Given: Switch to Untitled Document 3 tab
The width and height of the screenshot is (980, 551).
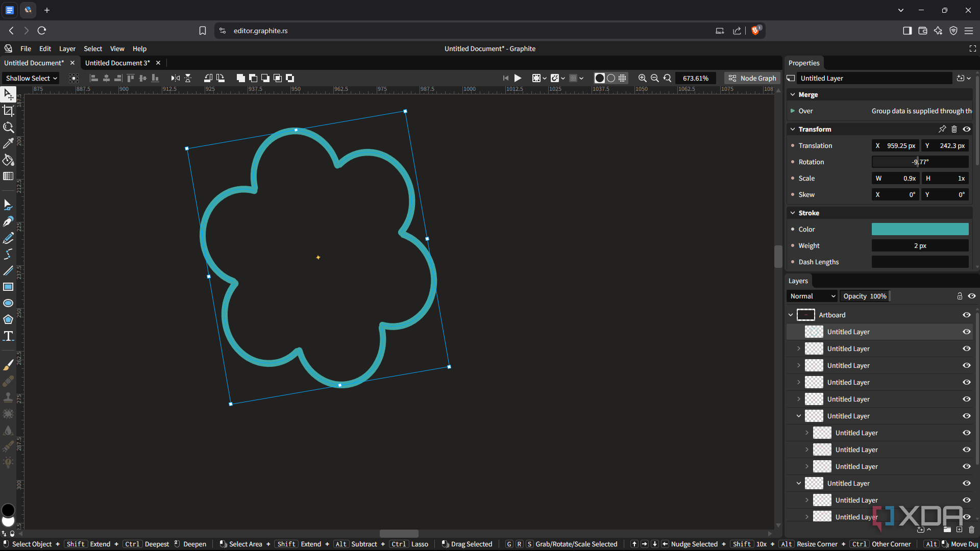Looking at the screenshot, I should coord(117,63).
